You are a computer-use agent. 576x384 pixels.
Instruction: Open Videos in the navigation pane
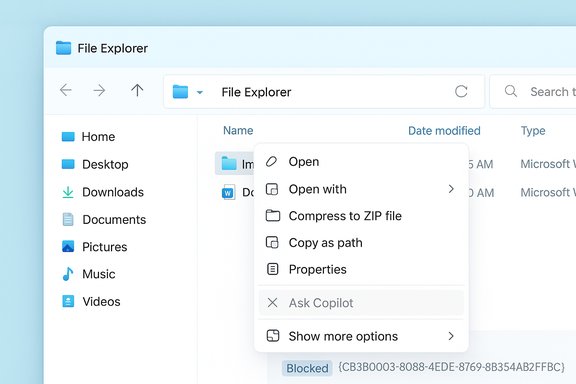101,302
